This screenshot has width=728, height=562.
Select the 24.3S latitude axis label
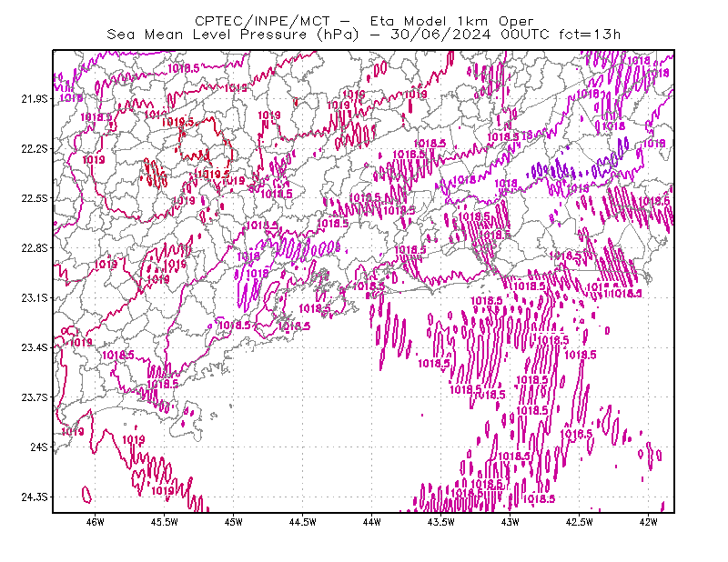coord(34,497)
